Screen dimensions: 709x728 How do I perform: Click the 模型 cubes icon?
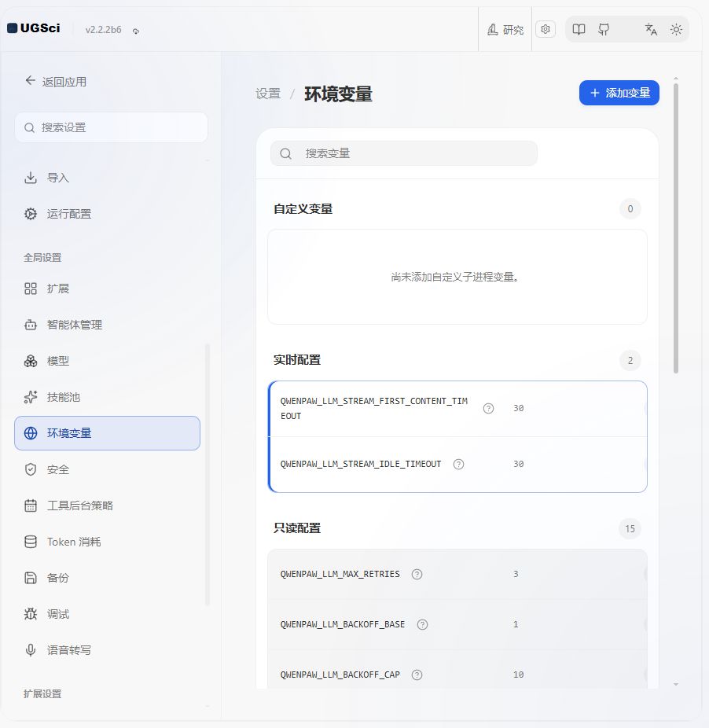[31, 361]
